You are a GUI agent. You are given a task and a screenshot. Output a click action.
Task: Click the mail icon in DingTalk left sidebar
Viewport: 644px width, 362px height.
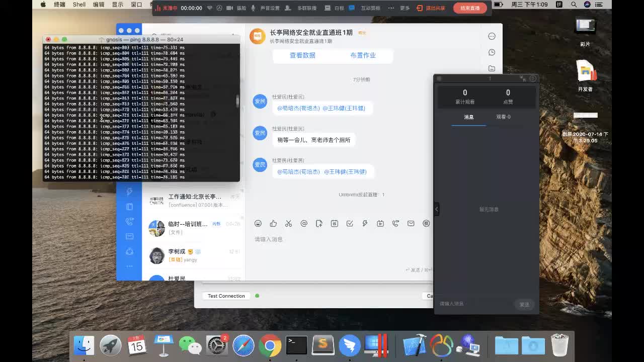coord(129,236)
